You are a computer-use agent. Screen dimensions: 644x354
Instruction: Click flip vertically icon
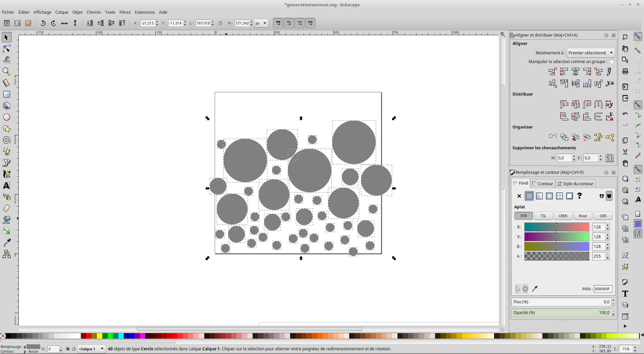tap(75, 23)
